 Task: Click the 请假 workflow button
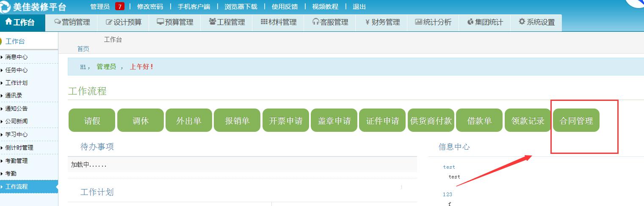click(92, 120)
